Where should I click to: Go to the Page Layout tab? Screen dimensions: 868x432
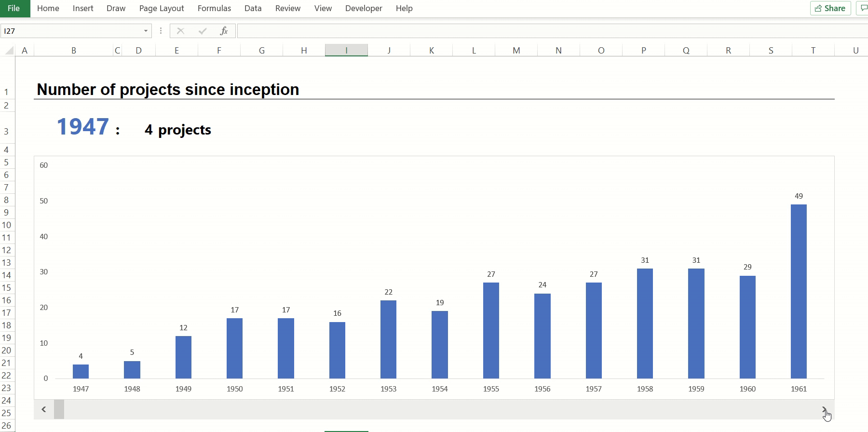162,8
